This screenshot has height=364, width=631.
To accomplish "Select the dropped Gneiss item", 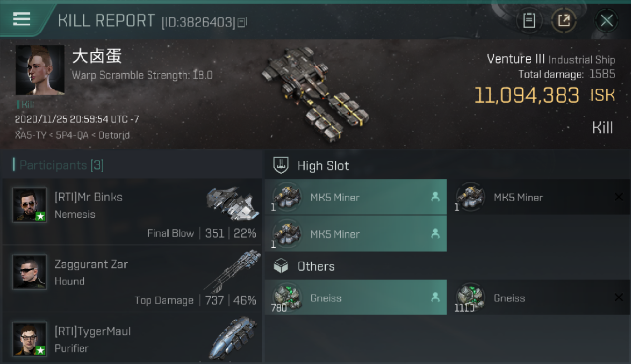I will tap(355, 298).
